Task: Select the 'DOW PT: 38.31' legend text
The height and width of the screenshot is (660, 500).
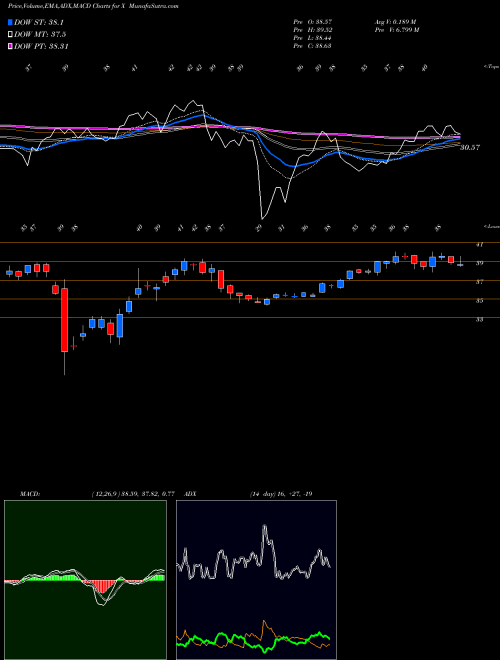Action: [41, 46]
